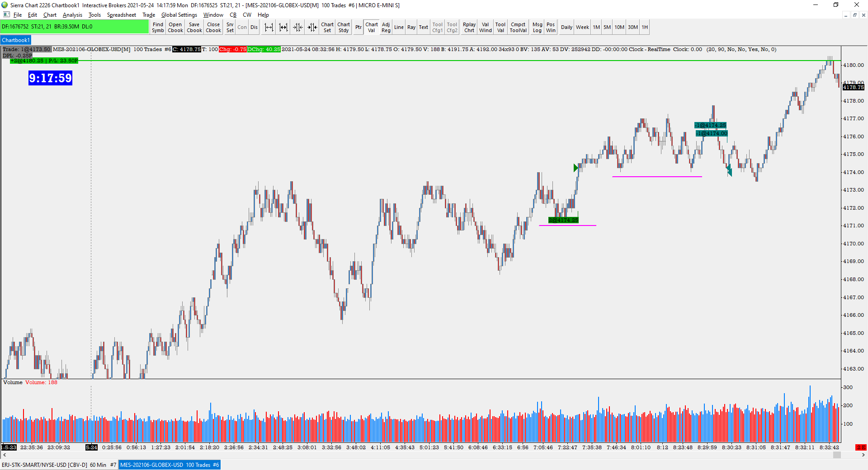The width and height of the screenshot is (868, 470).
Task: Open the Window menu
Action: coord(213,15)
